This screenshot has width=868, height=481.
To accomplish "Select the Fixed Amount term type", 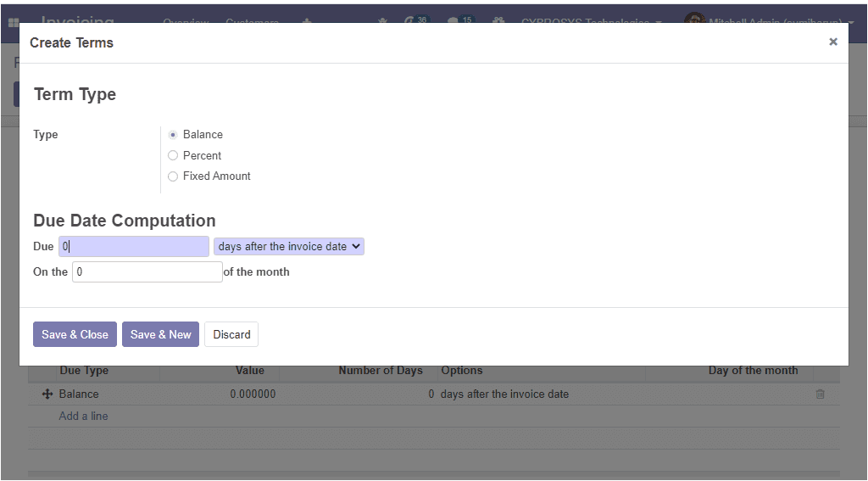I will pos(173,176).
